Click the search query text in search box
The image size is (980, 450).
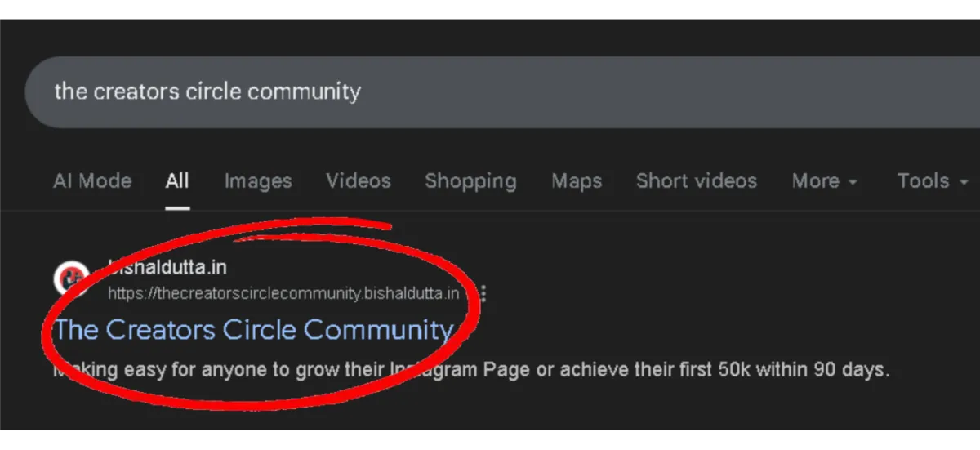click(207, 91)
